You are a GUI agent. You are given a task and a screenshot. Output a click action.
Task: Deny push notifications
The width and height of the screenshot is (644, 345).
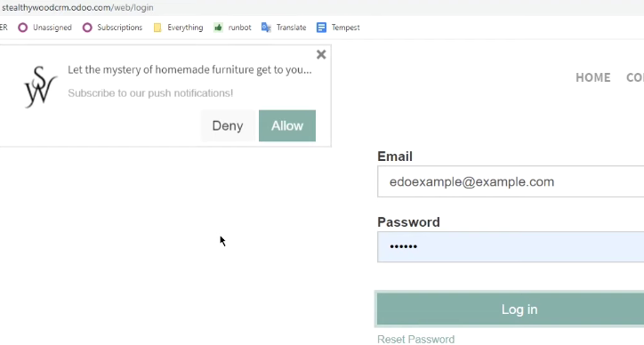(x=228, y=125)
